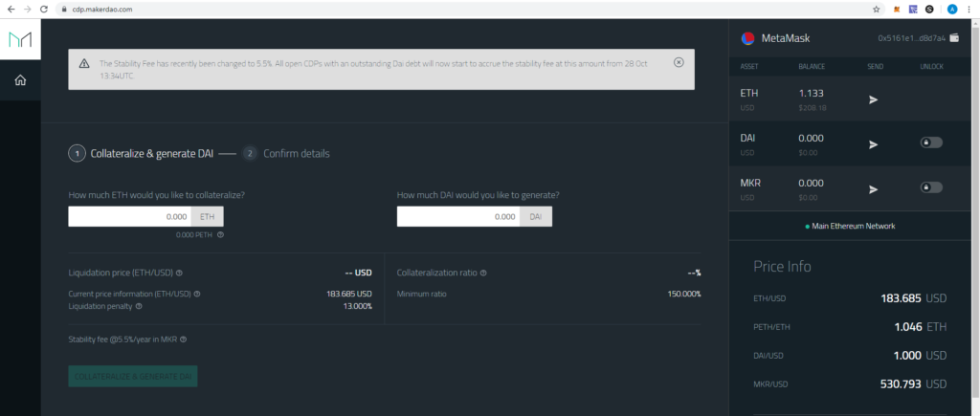
Task: Click the PETH/ETH value 1.046
Action: click(x=908, y=327)
